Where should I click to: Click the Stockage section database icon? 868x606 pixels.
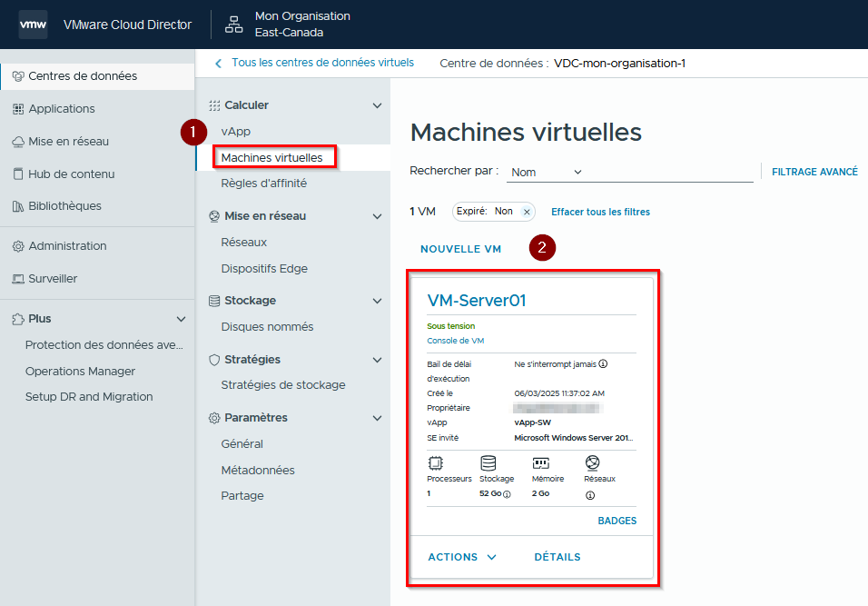tap(214, 301)
